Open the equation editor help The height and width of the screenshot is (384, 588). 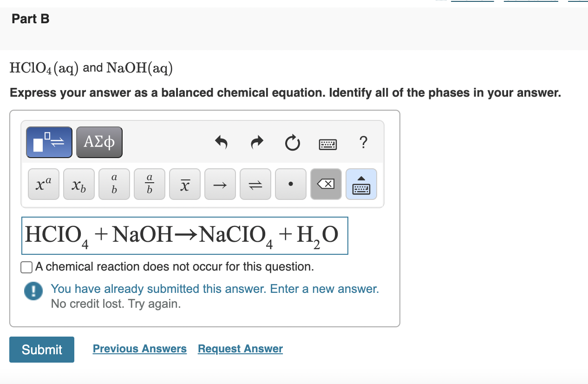tap(364, 143)
